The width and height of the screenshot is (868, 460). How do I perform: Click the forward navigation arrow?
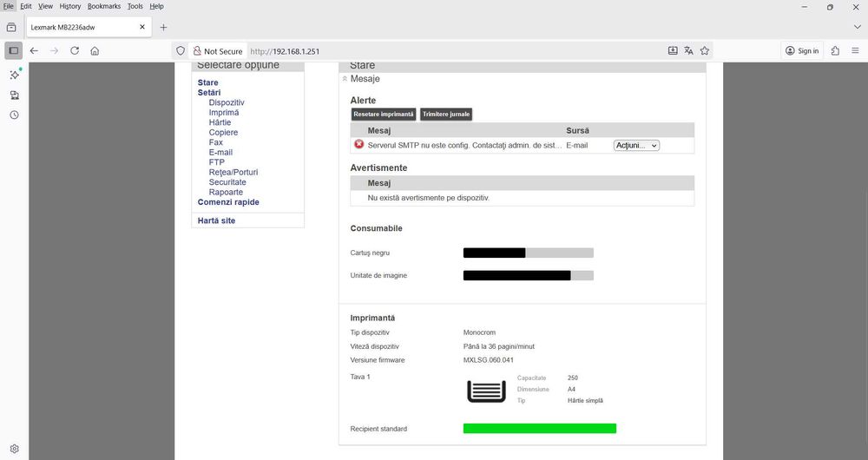pyautogui.click(x=54, y=51)
